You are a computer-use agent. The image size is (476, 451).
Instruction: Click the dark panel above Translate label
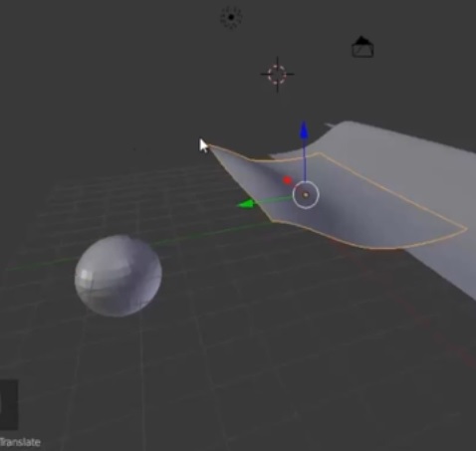pyautogui.click(x=9, y=405)
